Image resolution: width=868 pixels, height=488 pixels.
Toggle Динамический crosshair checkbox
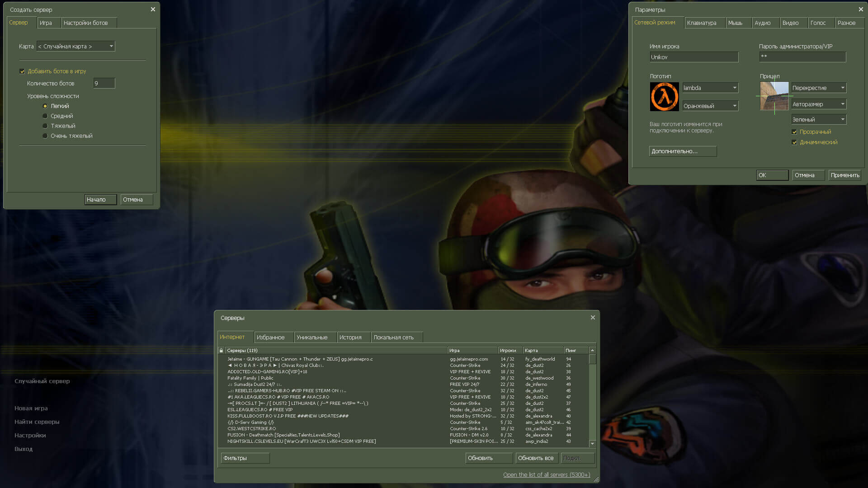pyautogui.click(x=794, y=142)
